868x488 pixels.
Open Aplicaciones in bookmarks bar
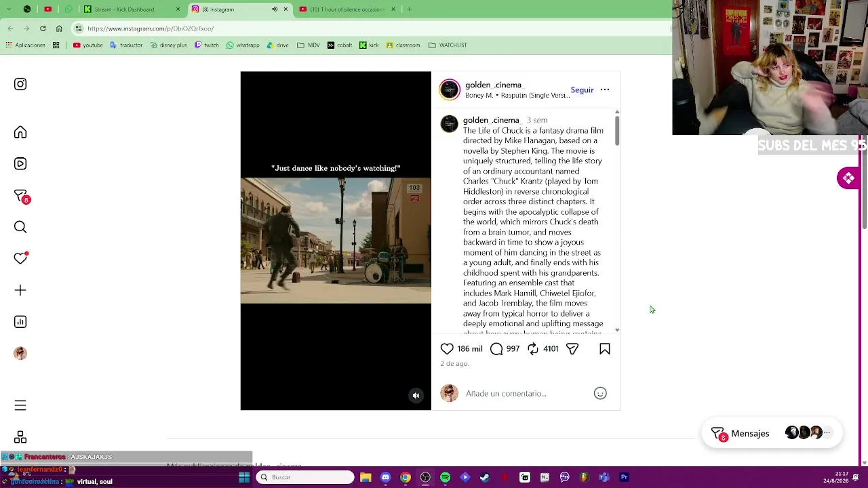25,45
